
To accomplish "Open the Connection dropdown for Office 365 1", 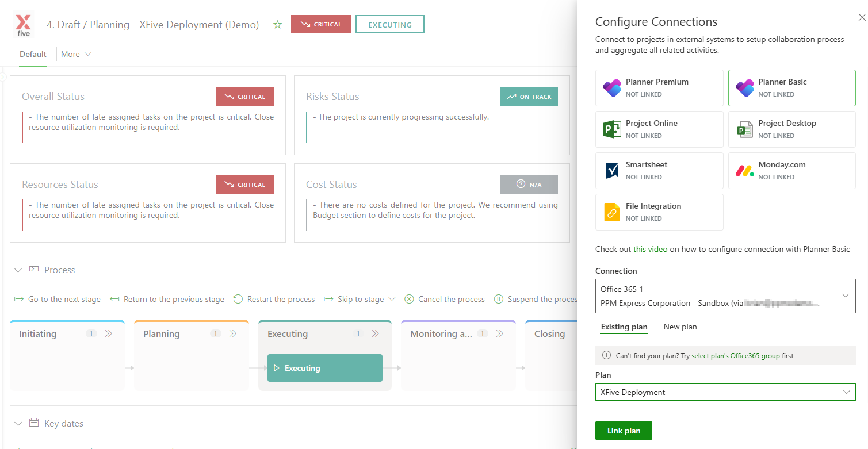I will [725, 296].
